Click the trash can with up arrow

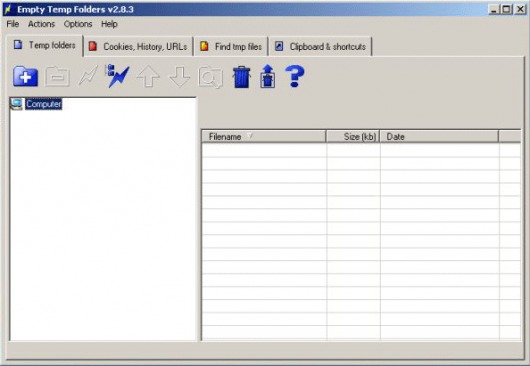click(268, 76)
